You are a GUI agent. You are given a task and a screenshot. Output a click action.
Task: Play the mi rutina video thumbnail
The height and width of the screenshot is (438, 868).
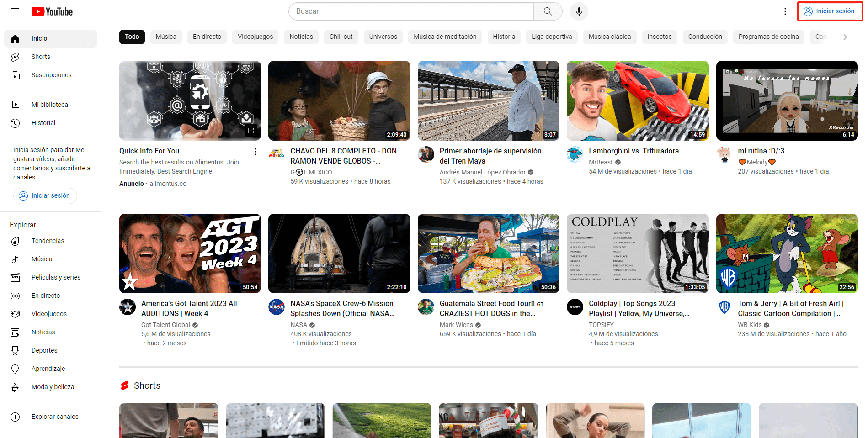[787, 100]
